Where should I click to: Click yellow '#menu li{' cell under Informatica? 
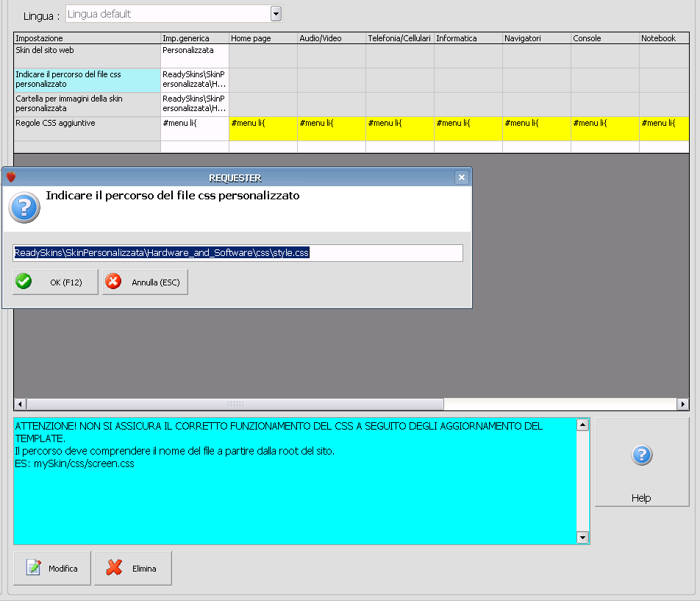(x=468, y=129)
